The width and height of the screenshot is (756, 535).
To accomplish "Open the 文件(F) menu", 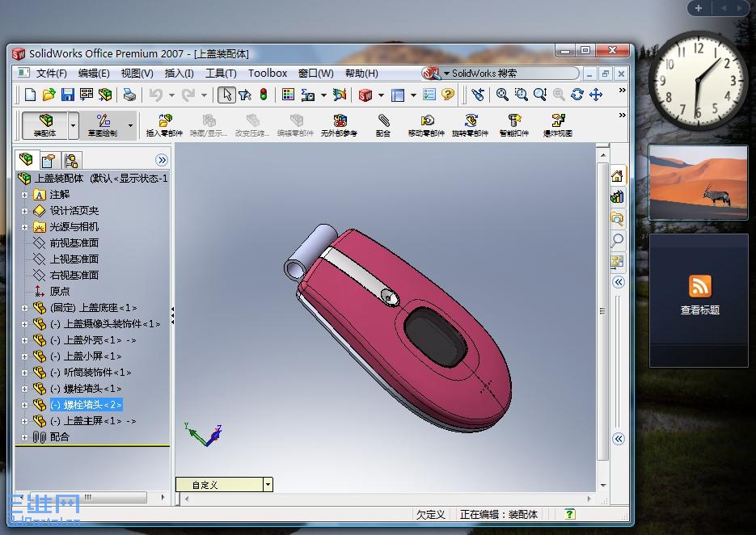I will (52, 74).
